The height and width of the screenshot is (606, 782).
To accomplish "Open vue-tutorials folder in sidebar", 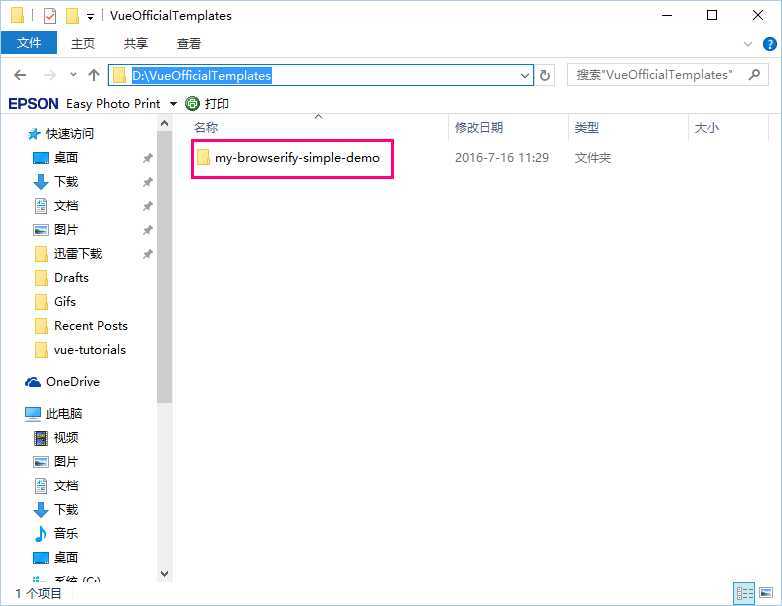I will [80, 350].
